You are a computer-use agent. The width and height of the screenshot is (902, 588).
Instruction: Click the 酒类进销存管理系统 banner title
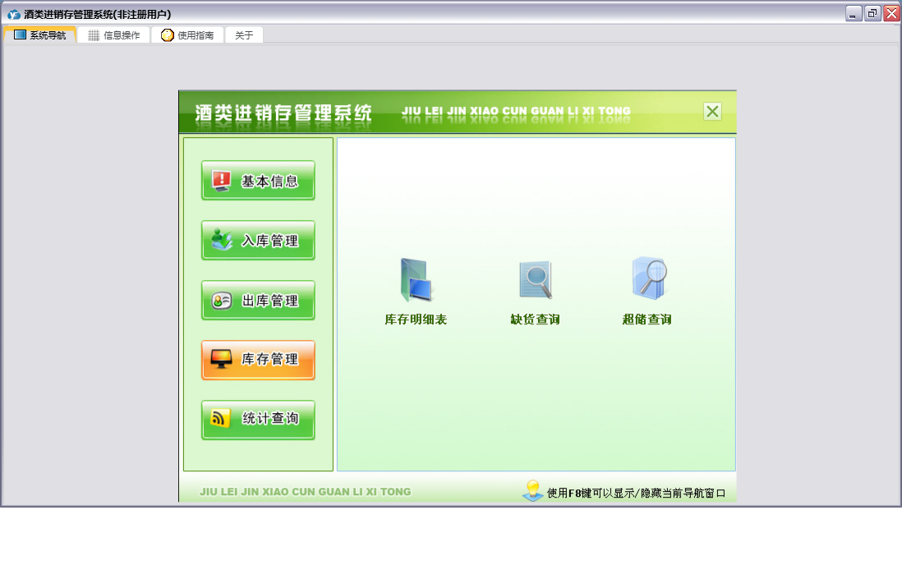tap(283, 113)
